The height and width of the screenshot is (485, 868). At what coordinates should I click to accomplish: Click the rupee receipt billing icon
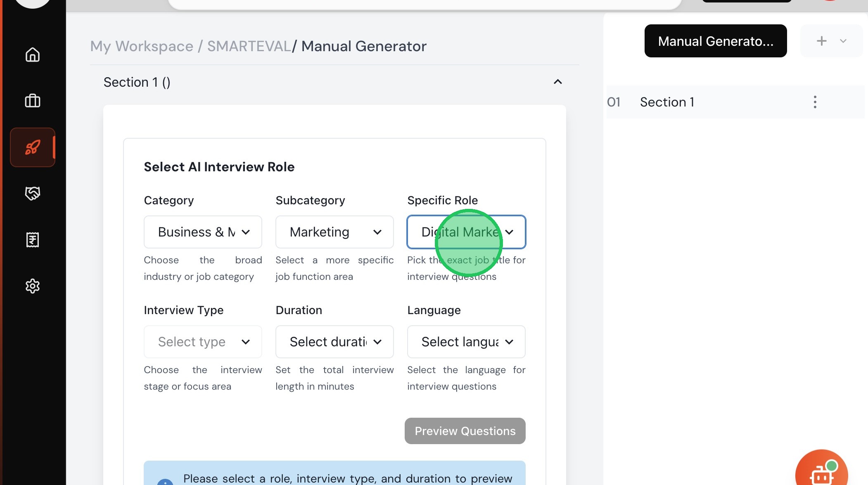coord(33,239)
